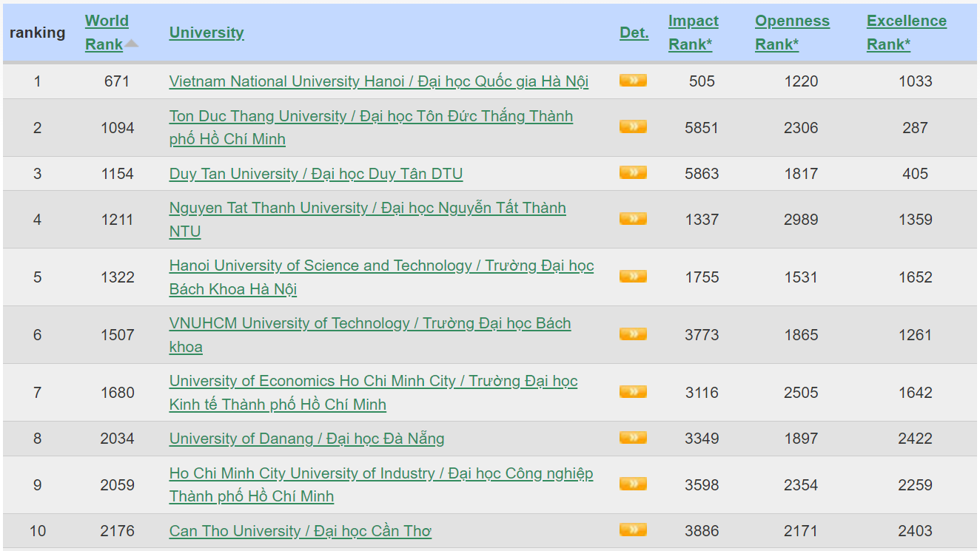Open details icon for University of Economics Ho Chi Minh City
Screen dimensions: 980x551
click(633, 392)
